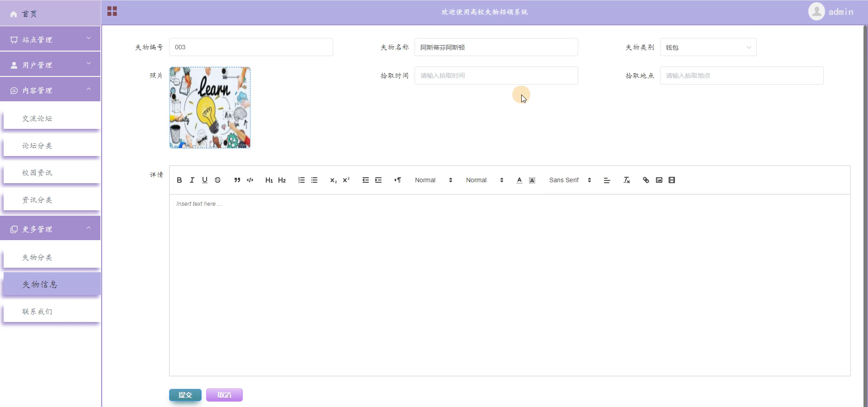Open the header style Normal dropdown
The image size is (868, 407).
[485, 180]
